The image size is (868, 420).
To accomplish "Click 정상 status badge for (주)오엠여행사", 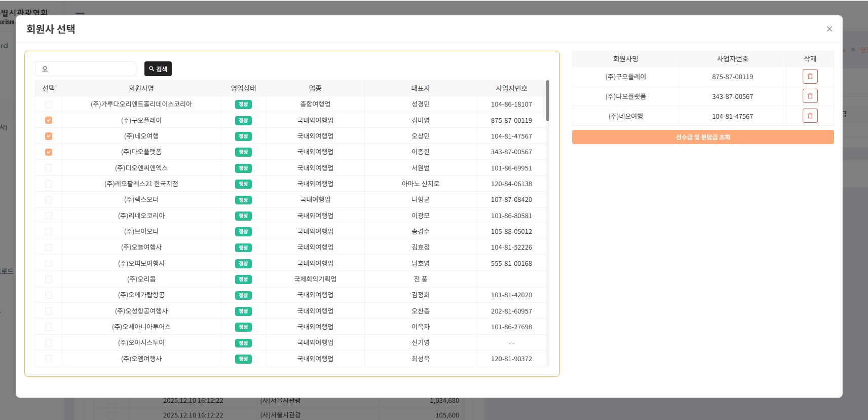I will [x=243, y=359].
